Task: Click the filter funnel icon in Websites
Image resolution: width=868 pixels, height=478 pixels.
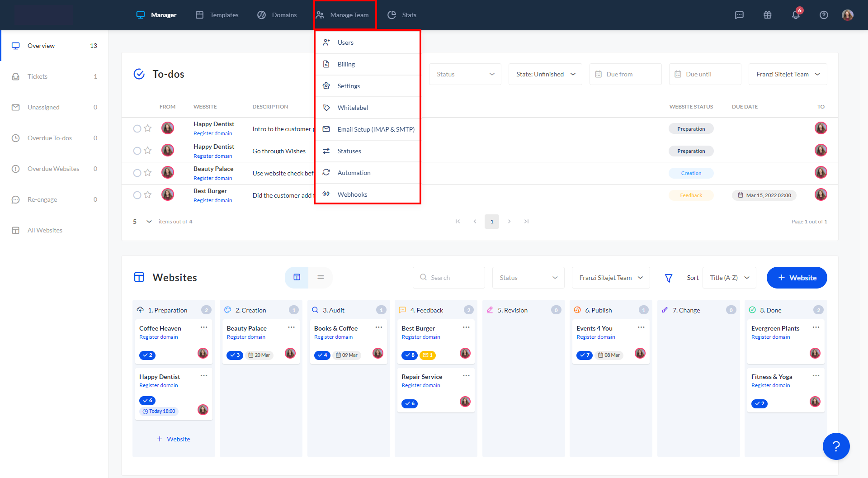Action: point(668,278)
